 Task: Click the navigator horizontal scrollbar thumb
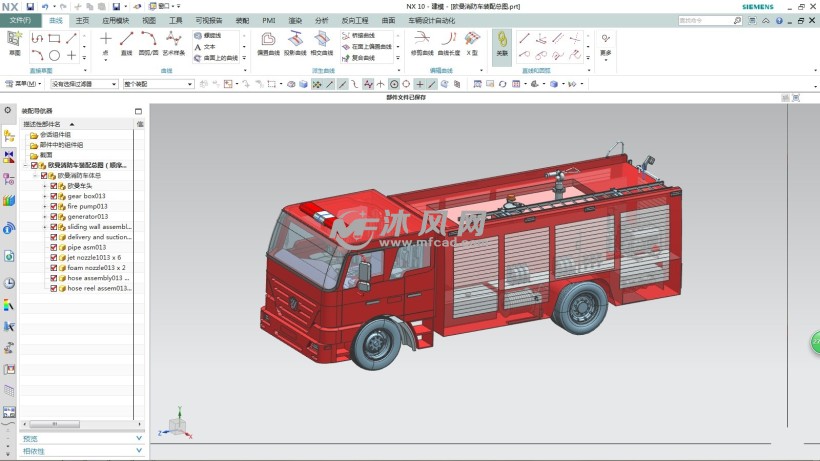point(54,424)
